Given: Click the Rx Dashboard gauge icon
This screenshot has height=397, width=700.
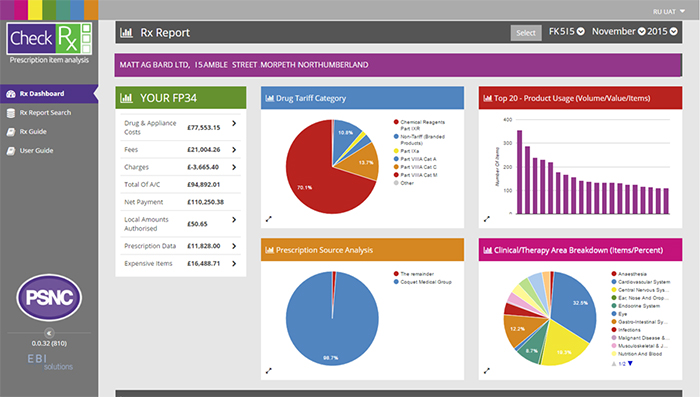Looking at the screenshot, I should pyautogui.click(x=11, y=94).
